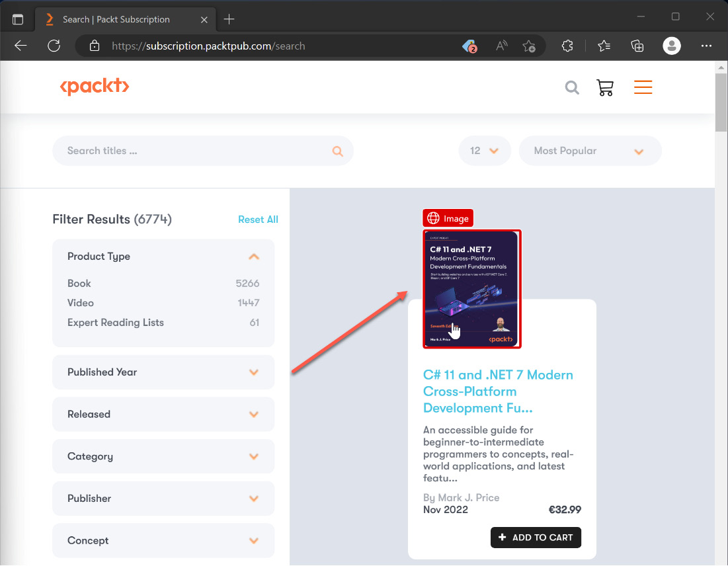Screen dimensions: 728x566
Task: Expand the Concept filter
Action: click(163, 540)
